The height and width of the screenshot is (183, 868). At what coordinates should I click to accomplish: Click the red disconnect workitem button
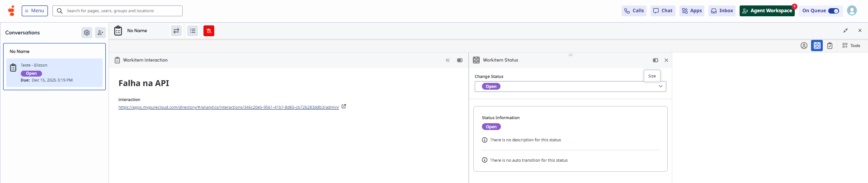209,31
